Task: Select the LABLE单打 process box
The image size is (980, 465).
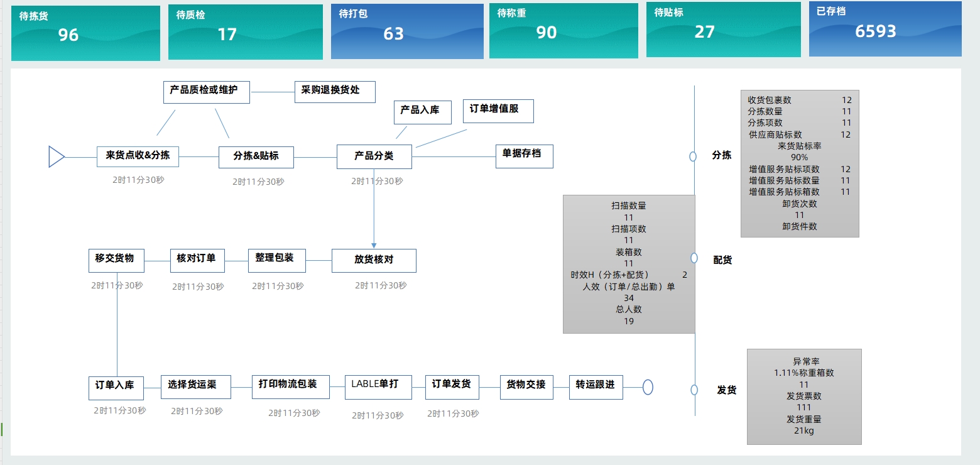Action: click(378, 387)
